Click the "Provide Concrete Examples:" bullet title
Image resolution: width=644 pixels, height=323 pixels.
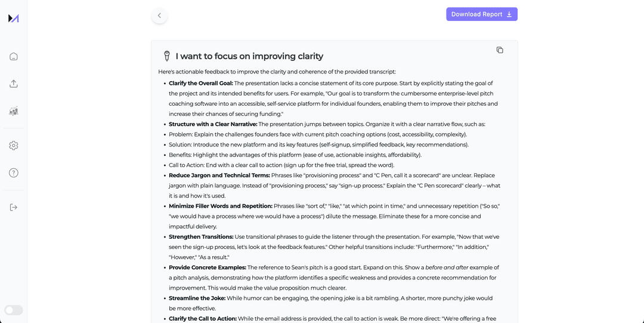[208, 267]
